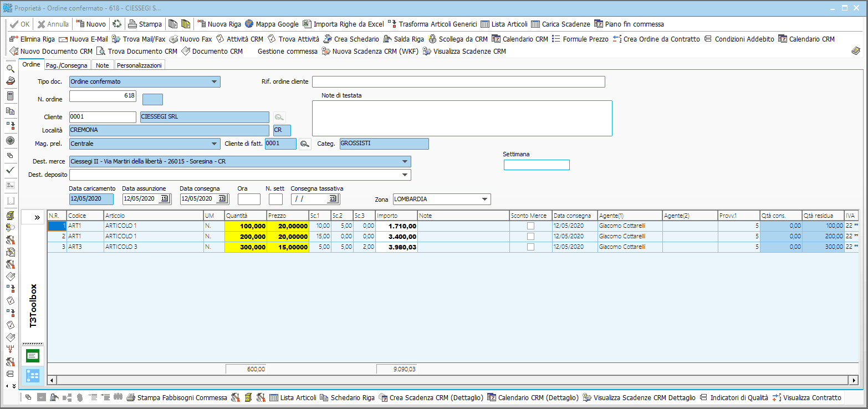Viewport: 868px width, 409px height.
Task: Open calendar picker for Data assunzione
Action: point(165,199)
